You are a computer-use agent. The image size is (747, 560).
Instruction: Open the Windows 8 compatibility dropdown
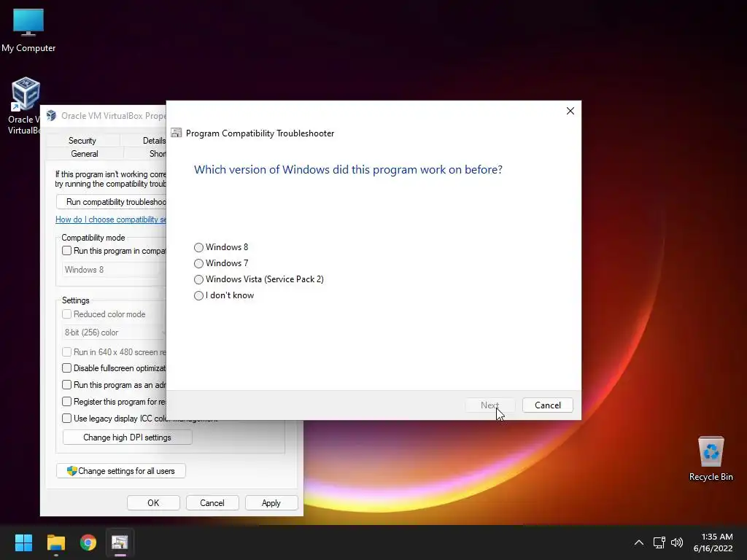pyautogui.click(x=114, y=270)
